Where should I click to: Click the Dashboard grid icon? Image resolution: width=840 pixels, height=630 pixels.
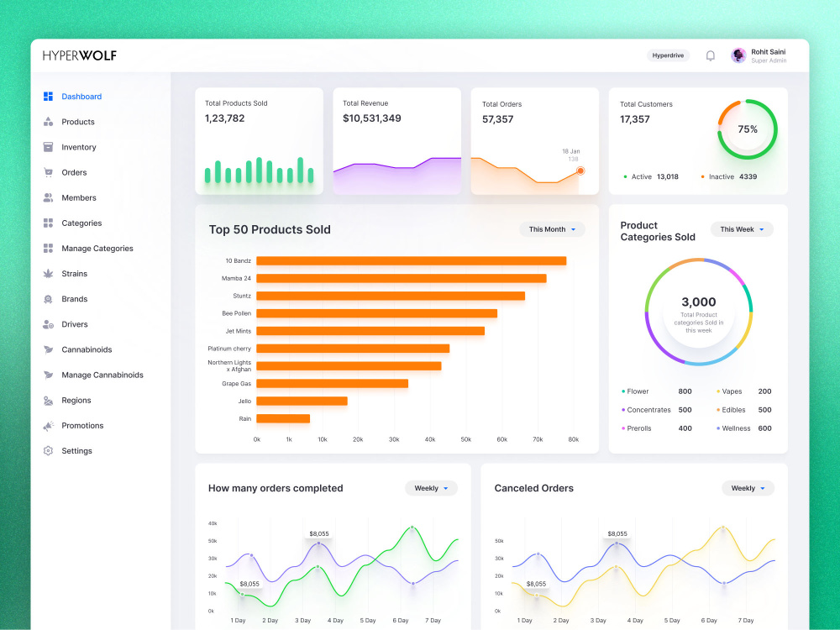coord(48,97)
